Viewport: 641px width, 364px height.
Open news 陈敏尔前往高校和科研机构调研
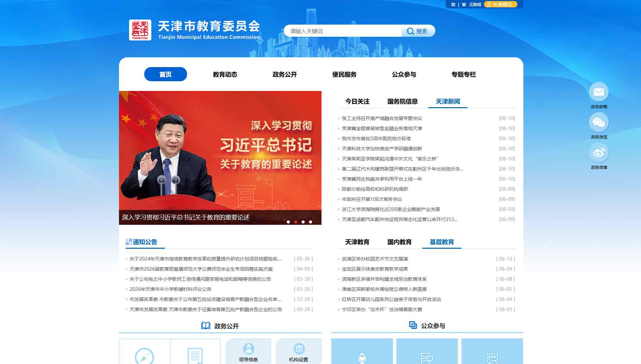(375, 189)
